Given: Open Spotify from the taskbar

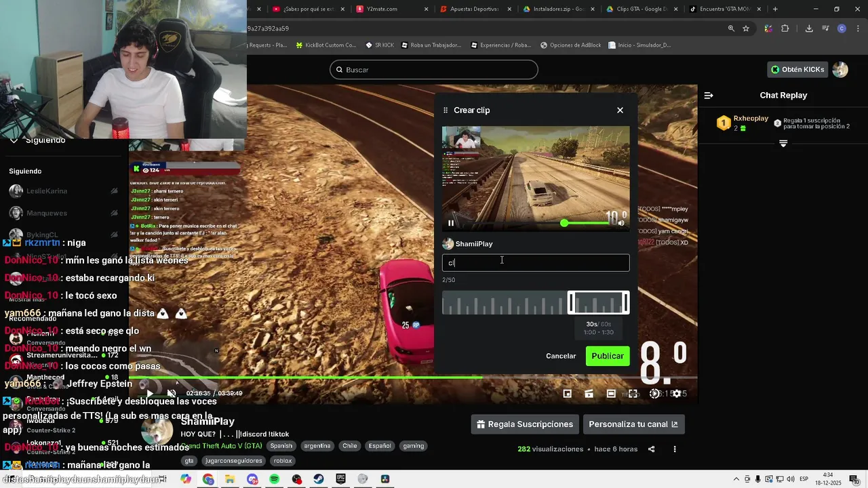Looking at the screenshot, I should tap(274, 479).
